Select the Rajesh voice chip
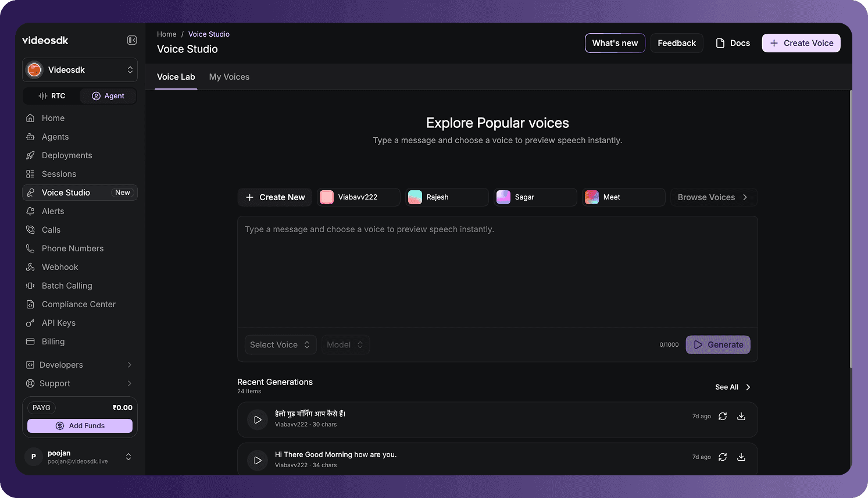Viewport: 868px width, 498px height. [447, 197]
